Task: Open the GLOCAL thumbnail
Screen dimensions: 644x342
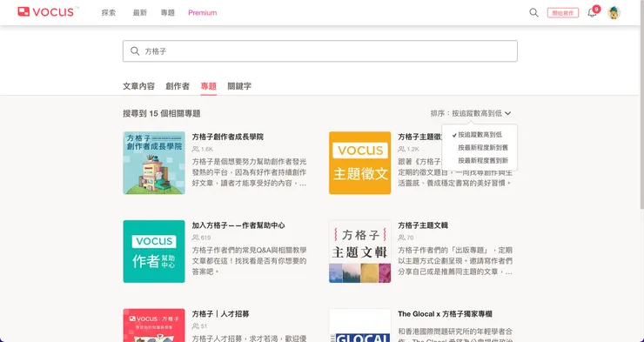Action: click(x=359, y=325)
